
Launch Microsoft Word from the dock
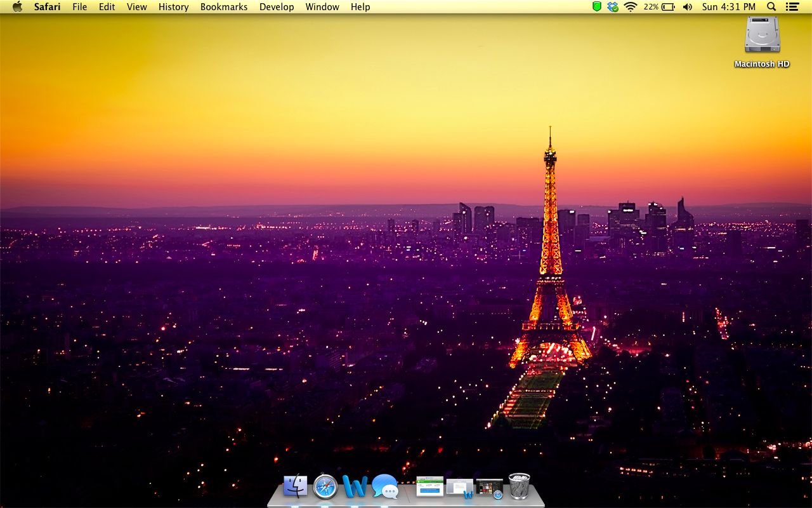click(x=355, y=487)
